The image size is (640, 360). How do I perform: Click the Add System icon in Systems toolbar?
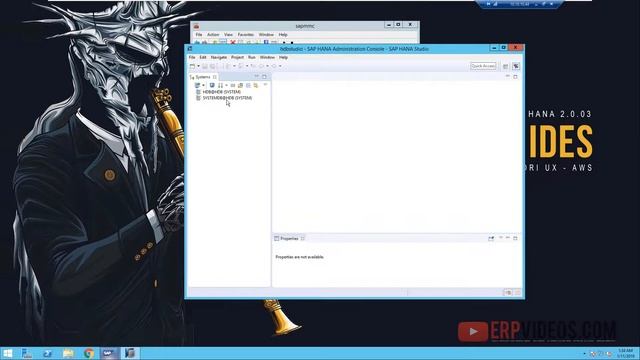point(198,85)
